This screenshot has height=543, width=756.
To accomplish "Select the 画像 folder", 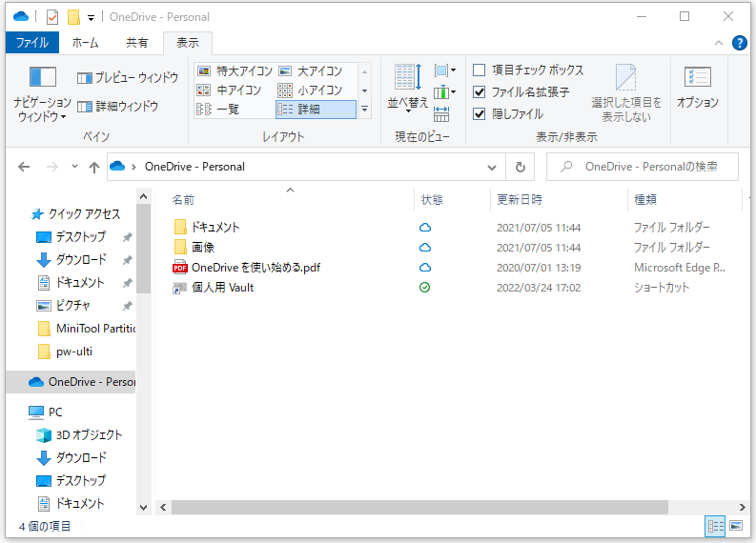I will pyautogui.click(x=202, y=248).
